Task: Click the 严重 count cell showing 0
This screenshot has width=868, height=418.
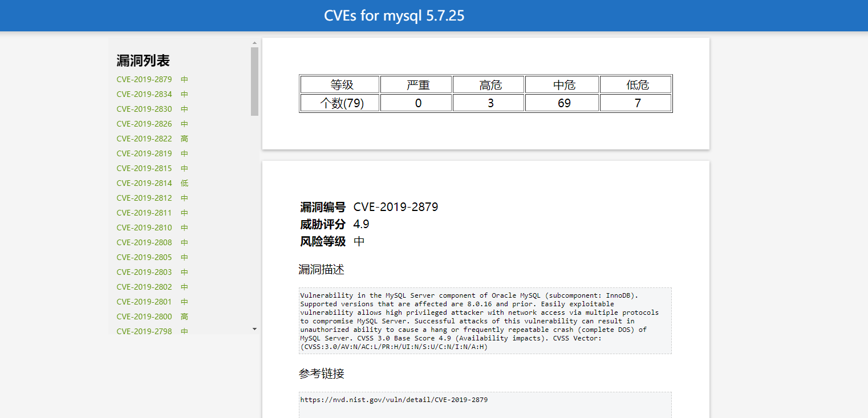Action: [x=416, y=103]
